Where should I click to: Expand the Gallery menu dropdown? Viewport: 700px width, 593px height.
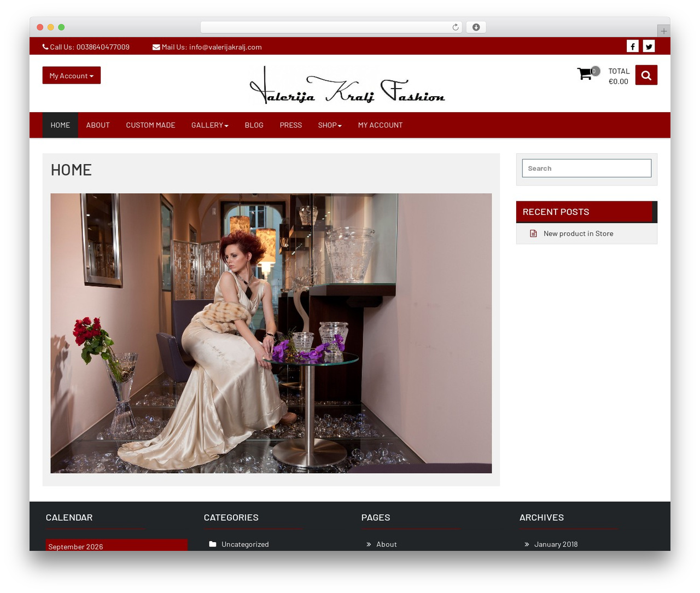point(210,125)
